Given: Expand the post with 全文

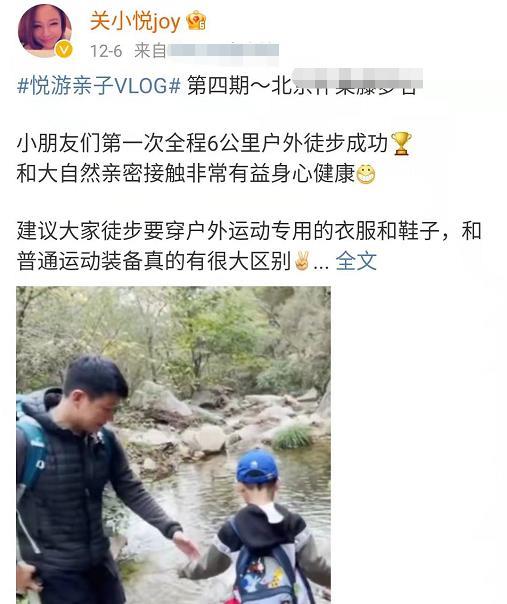Looking at the screenshot, I should [356, 261].
